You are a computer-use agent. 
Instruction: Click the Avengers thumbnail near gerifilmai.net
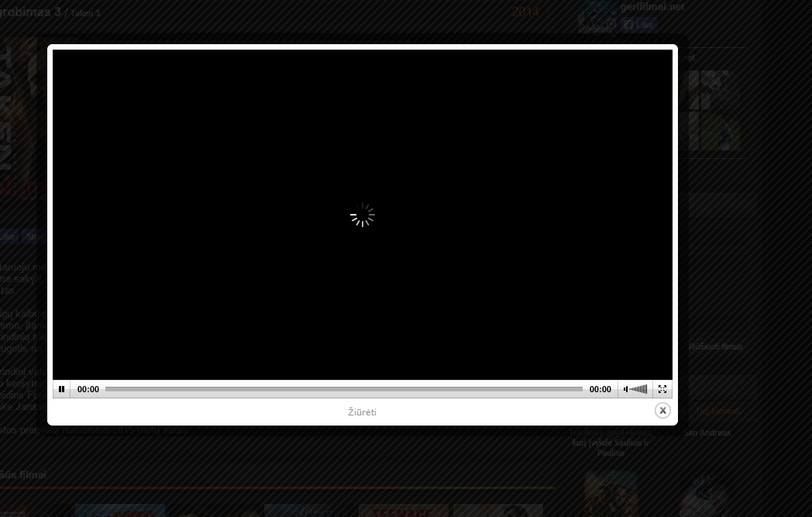[x=597, y=17]
